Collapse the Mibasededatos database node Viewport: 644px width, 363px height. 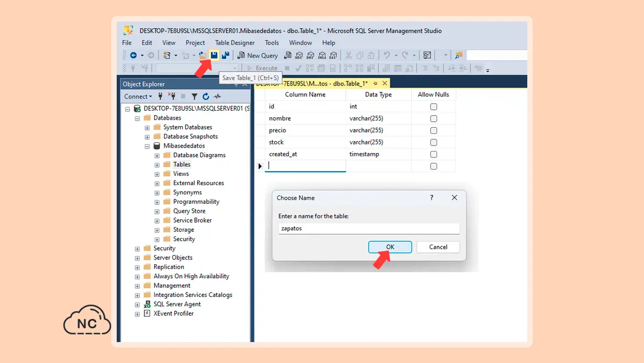[147, 147]
